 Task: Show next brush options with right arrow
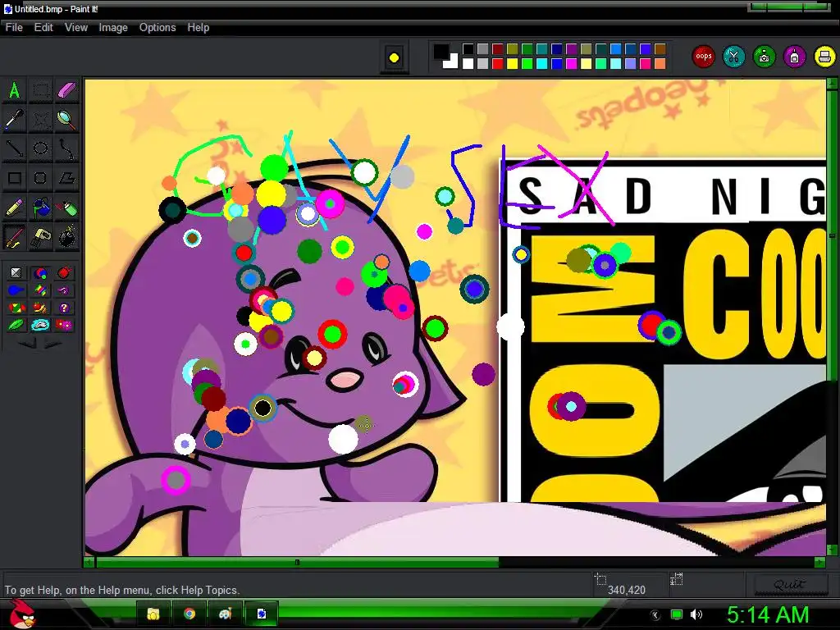tap(52, 344)
